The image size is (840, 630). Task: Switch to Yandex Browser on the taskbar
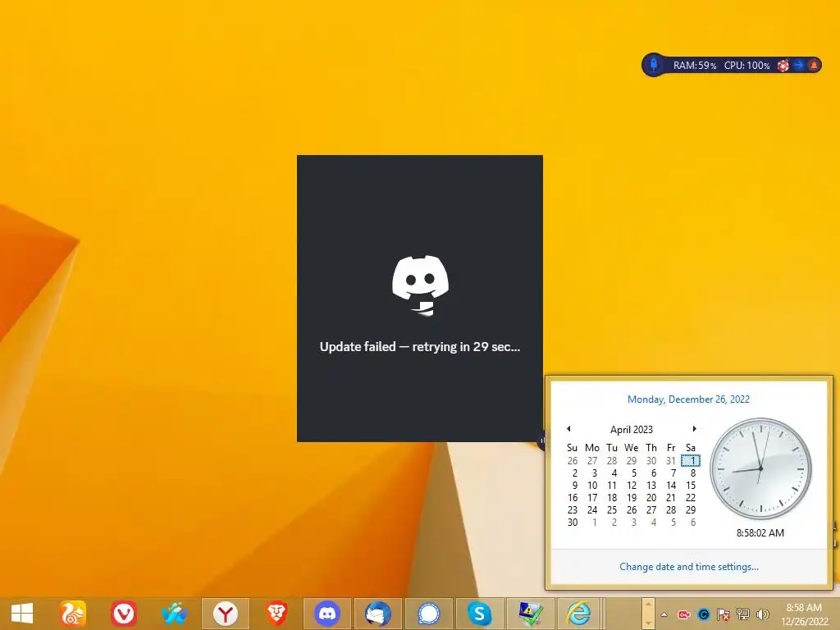(x=226, y=614)
